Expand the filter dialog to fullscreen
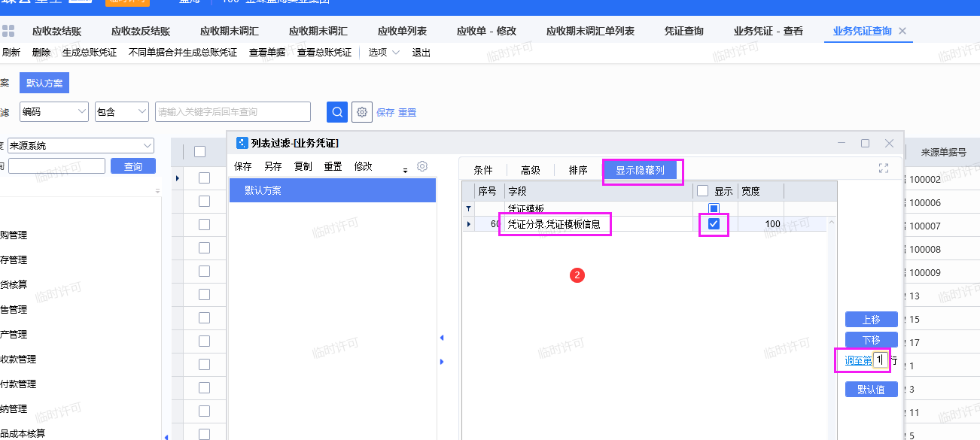The width and height of the screenshot is (980, 440). [x=884, y=168]
